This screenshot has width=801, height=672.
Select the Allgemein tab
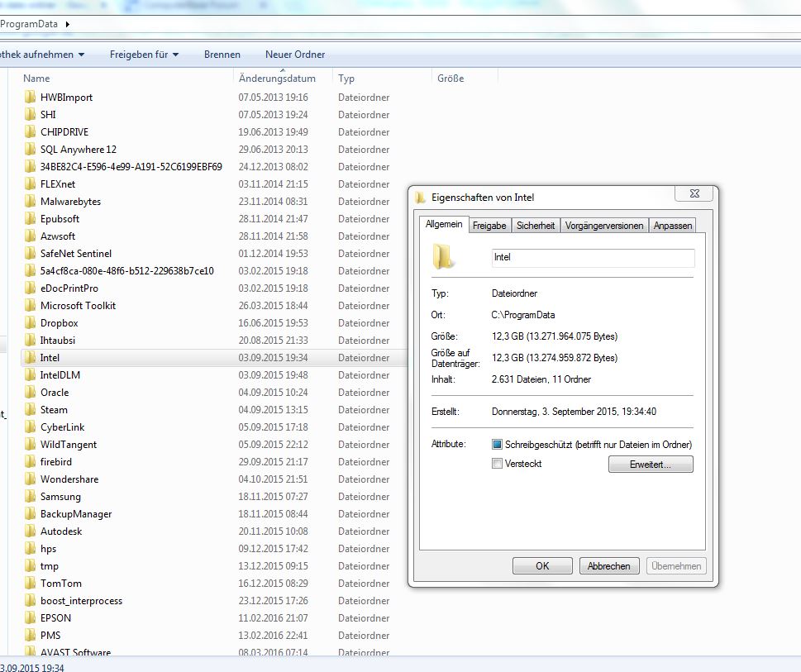coord(444,224)
